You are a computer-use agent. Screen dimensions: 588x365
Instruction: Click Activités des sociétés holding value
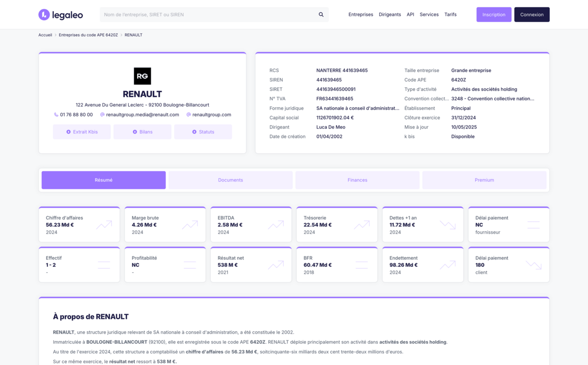484,89
